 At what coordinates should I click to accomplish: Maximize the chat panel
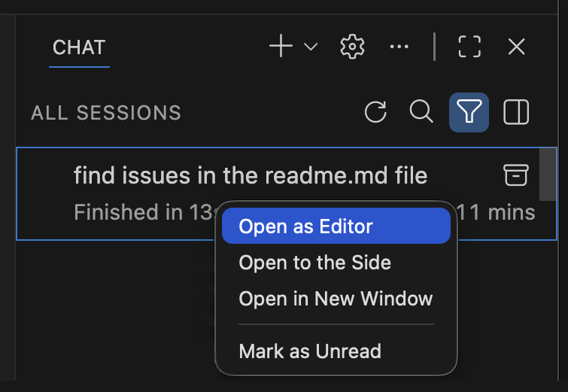[469, 47]
